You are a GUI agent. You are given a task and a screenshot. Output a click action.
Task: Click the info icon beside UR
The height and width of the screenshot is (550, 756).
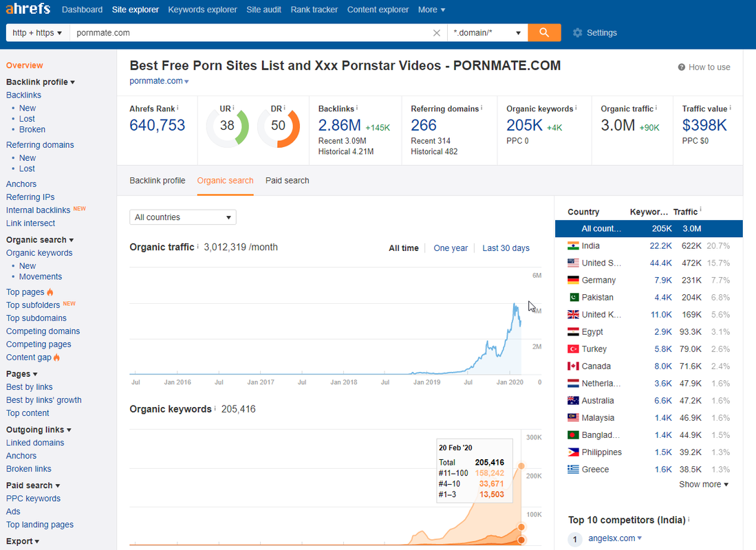[233, 107]
